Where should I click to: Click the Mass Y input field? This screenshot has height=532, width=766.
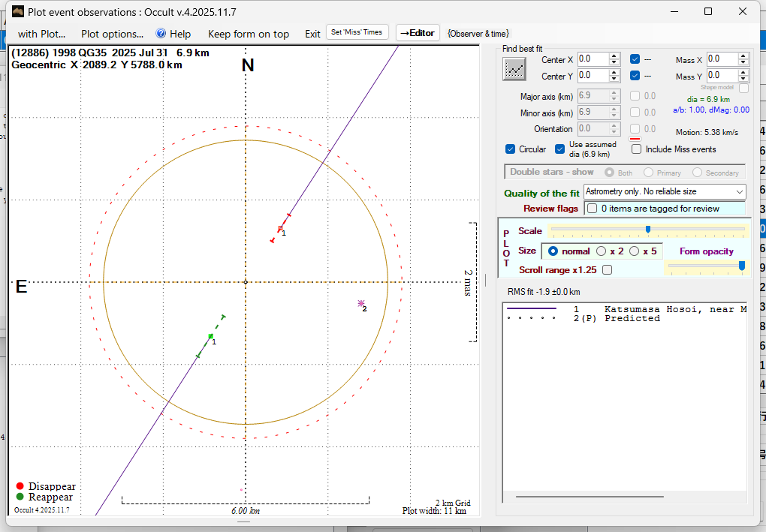point(721,75)
